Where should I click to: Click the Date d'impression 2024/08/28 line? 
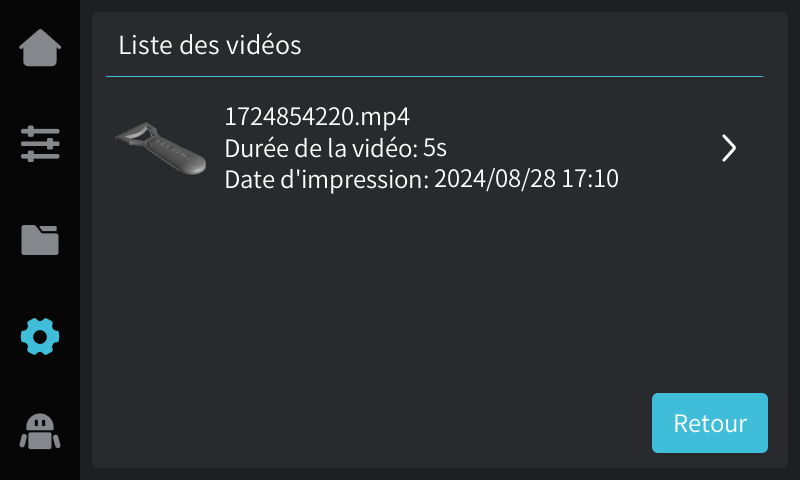point(421,180)
